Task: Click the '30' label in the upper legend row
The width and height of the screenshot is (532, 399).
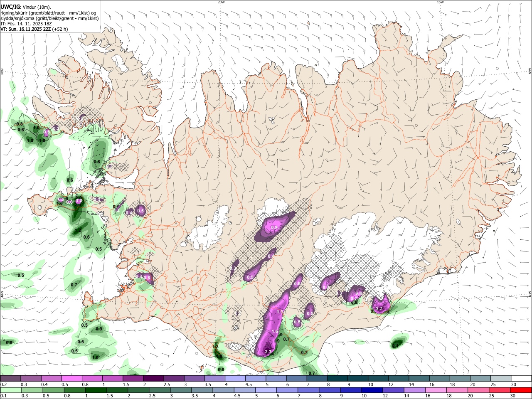Action: [x=514, y=384]
